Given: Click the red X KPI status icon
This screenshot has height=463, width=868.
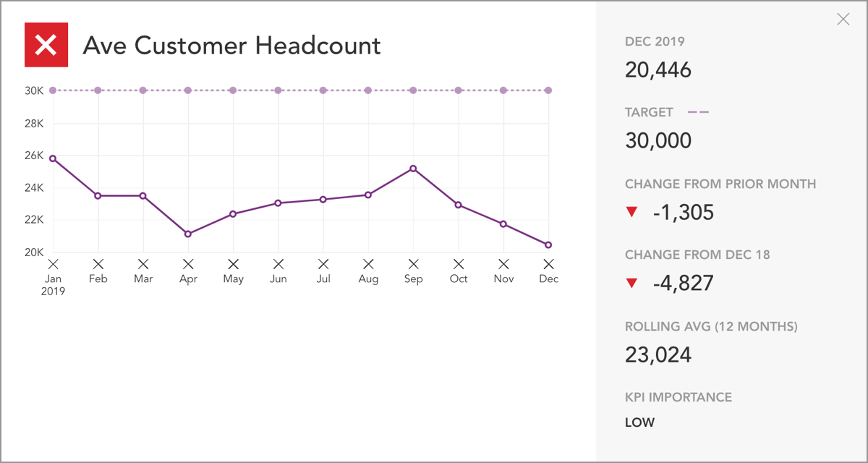Looking at the screenshot, I should (x=46, y=44).
